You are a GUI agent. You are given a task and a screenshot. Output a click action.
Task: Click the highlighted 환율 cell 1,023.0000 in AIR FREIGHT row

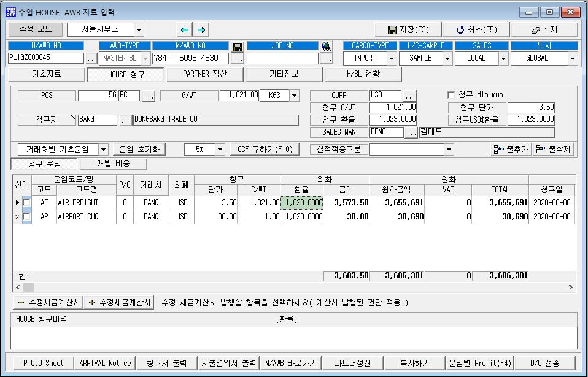click(302, 202)
